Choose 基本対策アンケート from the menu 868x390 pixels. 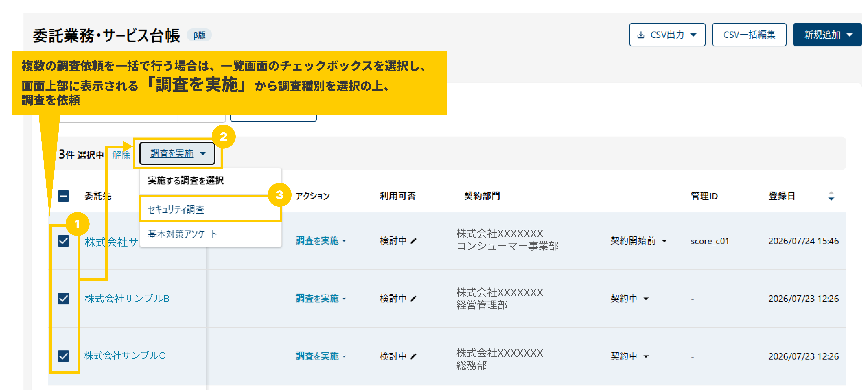(210, 234)
